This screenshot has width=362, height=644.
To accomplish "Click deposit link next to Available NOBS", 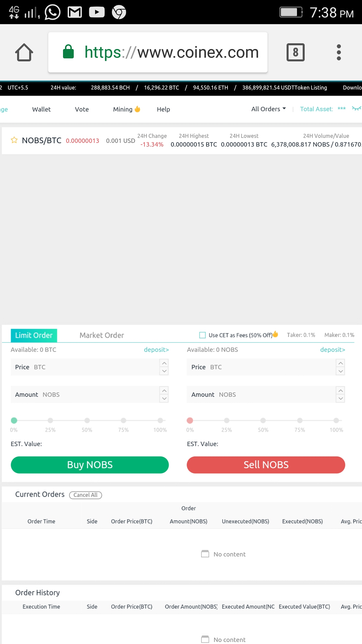I will pyautogui.click(x=333, y=350).
